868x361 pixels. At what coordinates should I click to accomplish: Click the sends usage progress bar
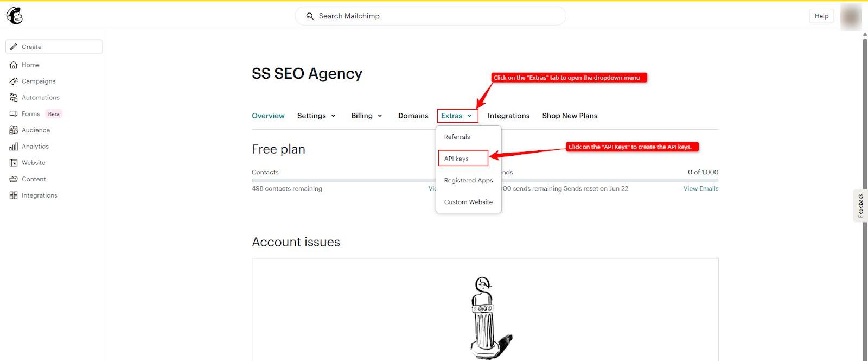point(610,180)
